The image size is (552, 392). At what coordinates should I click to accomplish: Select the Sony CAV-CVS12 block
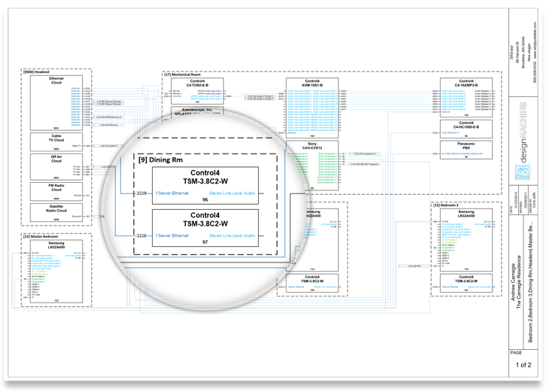coord(312,166)
